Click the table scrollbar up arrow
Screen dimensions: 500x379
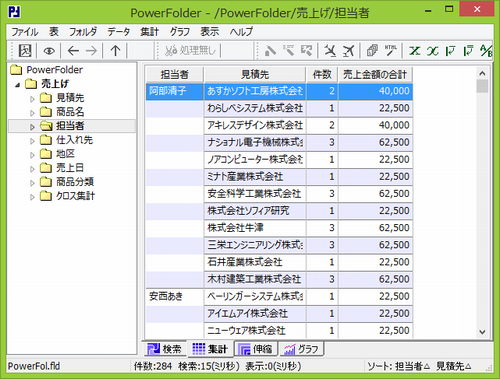pos(482,73)
